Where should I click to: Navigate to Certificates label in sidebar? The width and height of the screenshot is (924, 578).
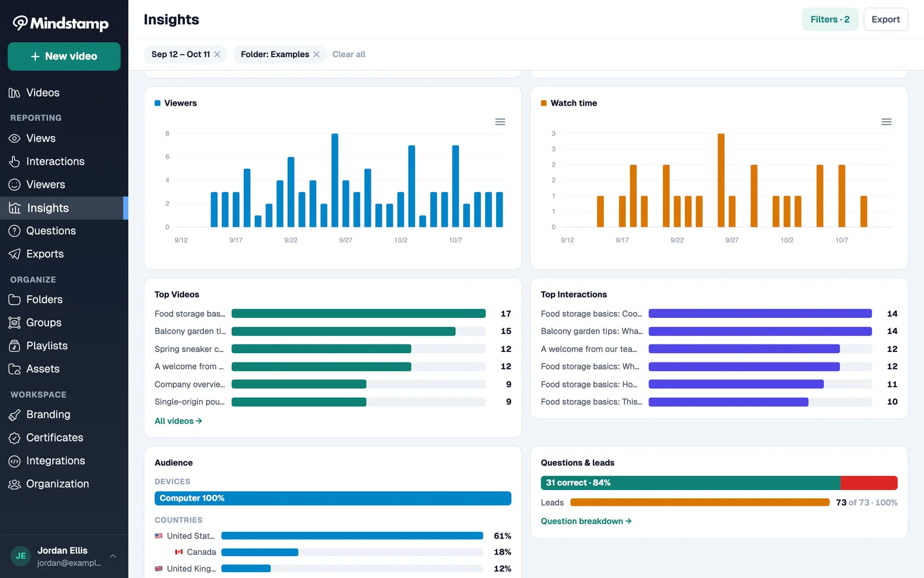(x=55, y=438)
